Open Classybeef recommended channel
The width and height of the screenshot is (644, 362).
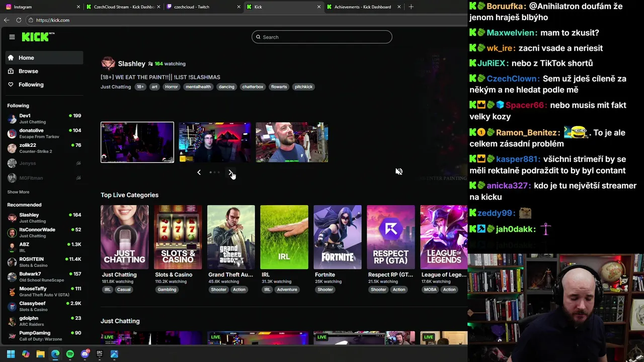point(44,306)
